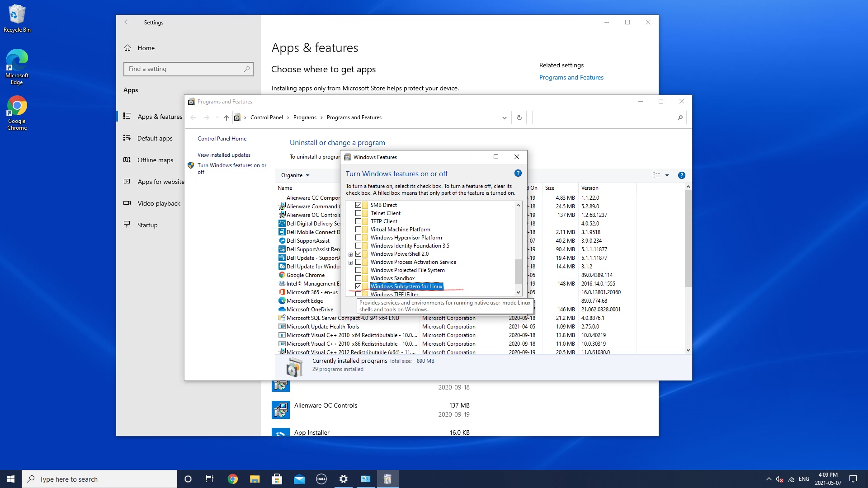Check Windows Identity Foundation 3.5
Screen dimensions: 868x488
coord(358,246)
